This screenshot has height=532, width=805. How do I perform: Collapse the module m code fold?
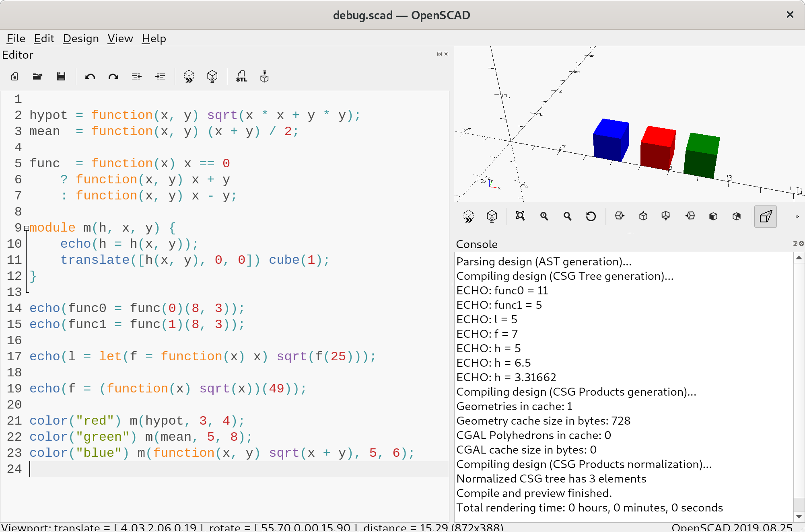click(x=26, y=228)
